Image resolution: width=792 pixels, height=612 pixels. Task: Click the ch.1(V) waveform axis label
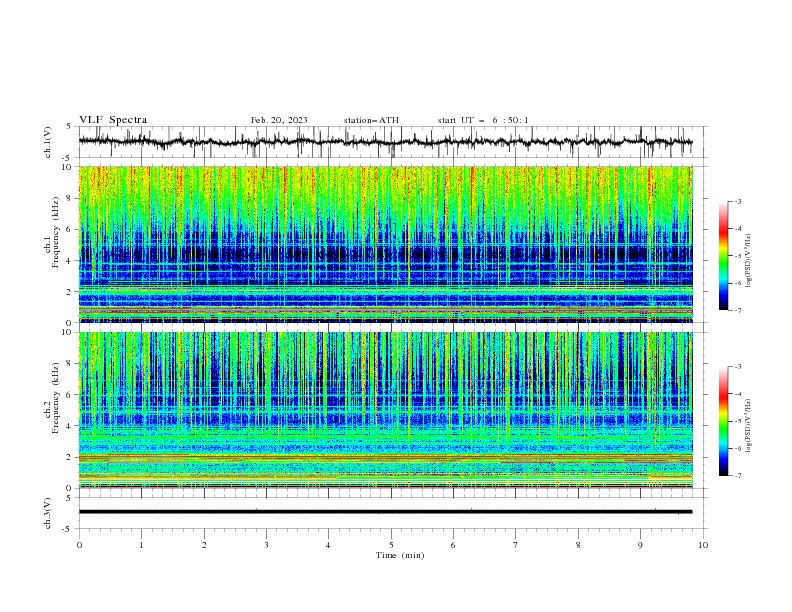click(x=48, y=142)
